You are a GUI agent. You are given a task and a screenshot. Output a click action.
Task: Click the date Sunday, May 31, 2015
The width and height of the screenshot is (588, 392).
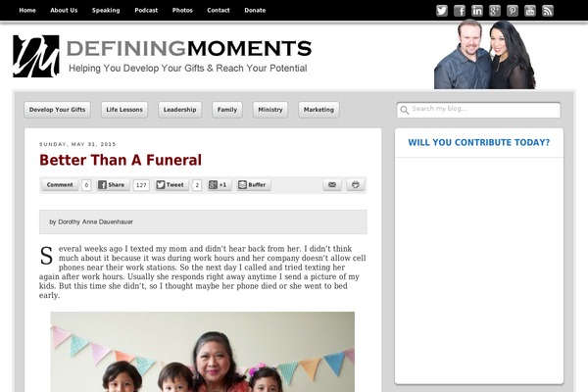pos(77,144)
